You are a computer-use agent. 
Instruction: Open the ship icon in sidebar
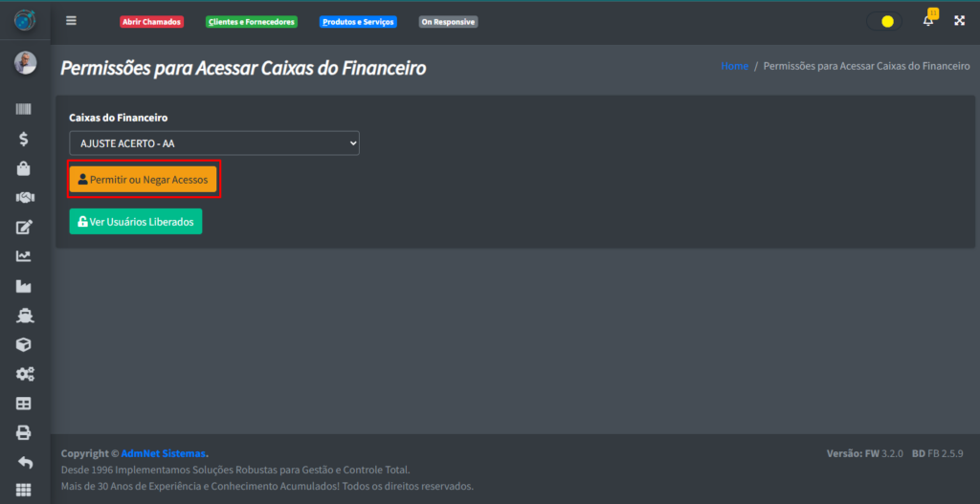tap(24, 315)
